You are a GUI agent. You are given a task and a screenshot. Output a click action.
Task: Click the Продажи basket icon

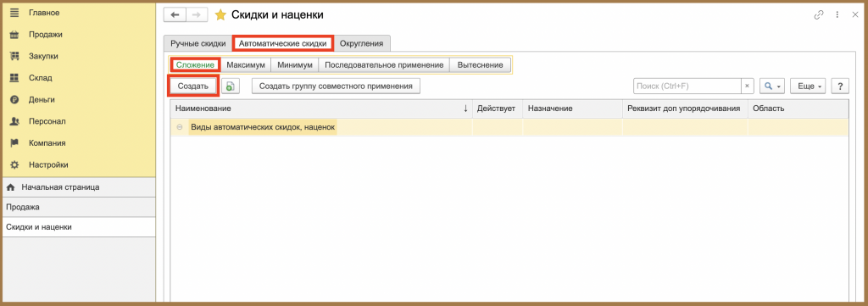point(15,34)
